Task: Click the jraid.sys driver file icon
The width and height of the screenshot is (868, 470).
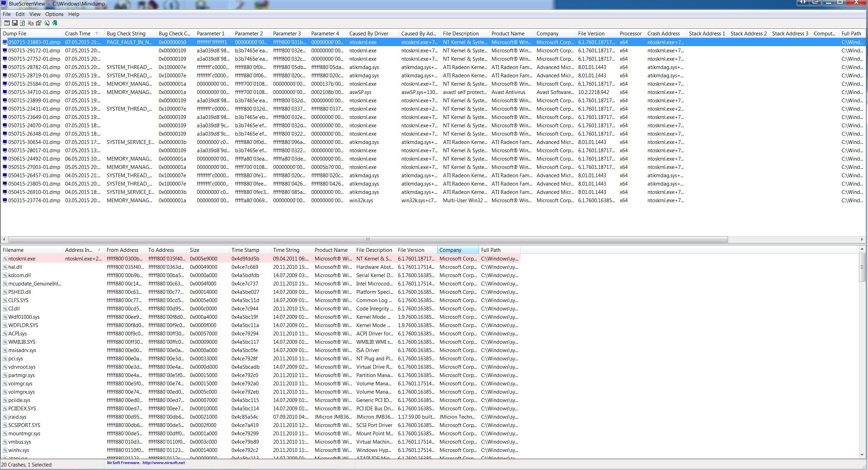Action: click(x=5, y=417)
